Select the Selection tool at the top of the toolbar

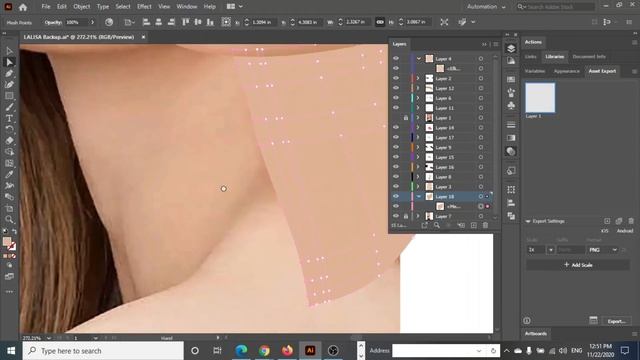coord(9,51)
